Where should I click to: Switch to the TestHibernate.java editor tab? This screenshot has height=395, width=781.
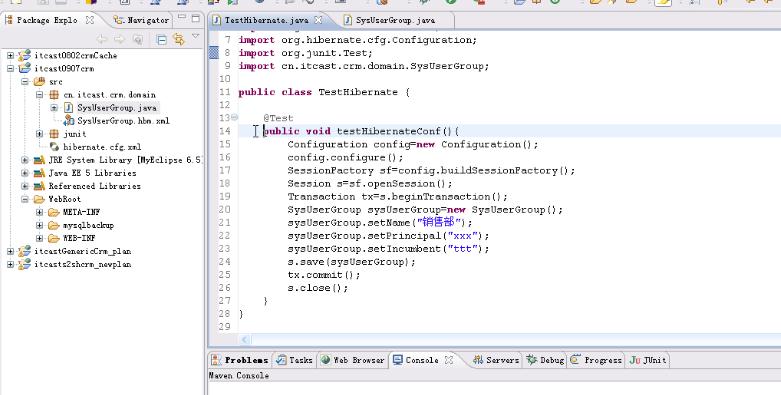pyautogui.click(x=266, y=20)
